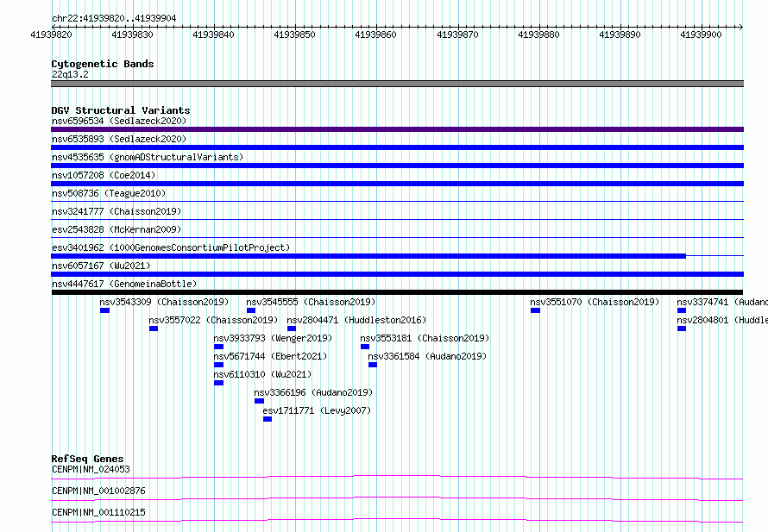Click the Cytogenetic Bands track title
The height and width of the screenshot is (532, 768).
click(x=103, y=64)
